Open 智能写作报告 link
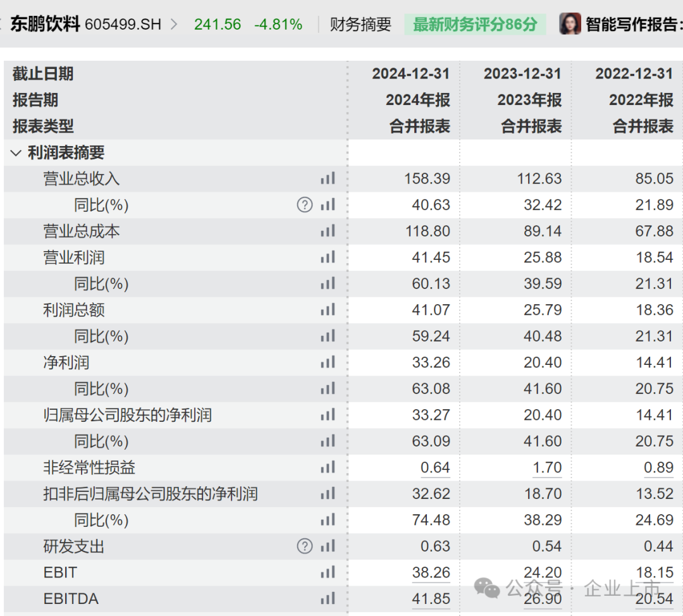The image size is (683, 616). pyautogui.click(x=633, y=24)
